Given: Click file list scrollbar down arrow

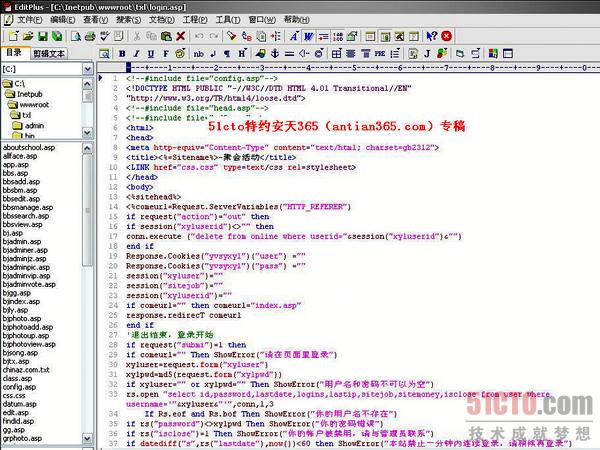Looking at the screenshot, I should point(87,438).
